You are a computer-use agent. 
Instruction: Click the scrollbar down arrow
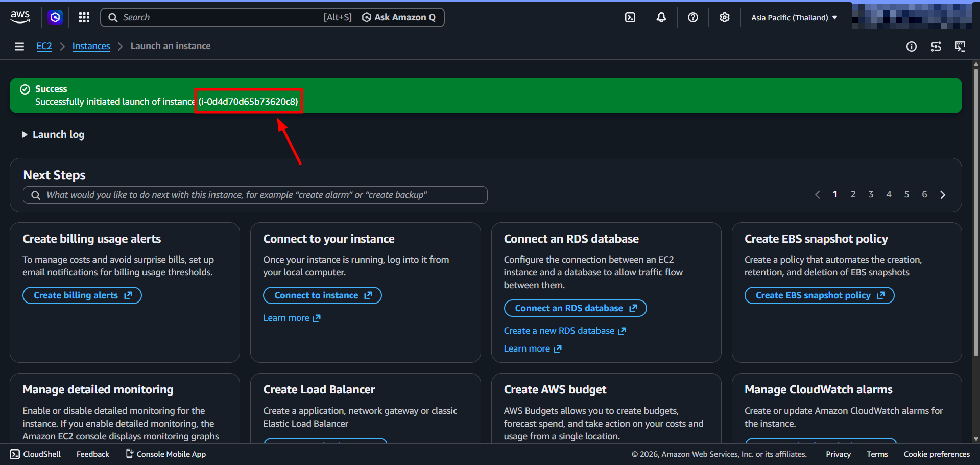tap(976, 439)
